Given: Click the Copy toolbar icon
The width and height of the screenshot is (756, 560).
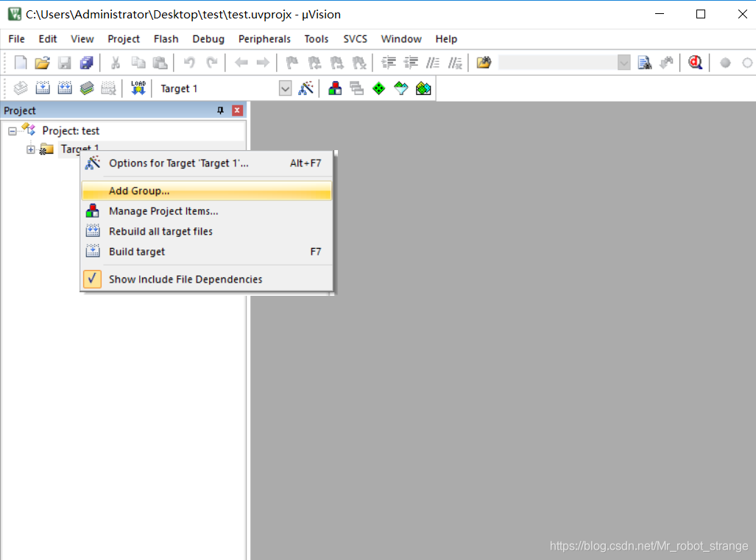Looking at the screenshot, I should (138, 63).
